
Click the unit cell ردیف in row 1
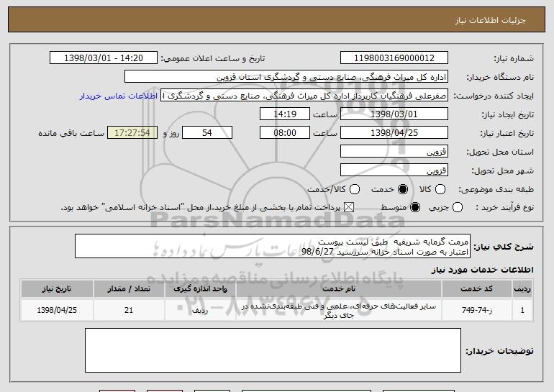200,310
